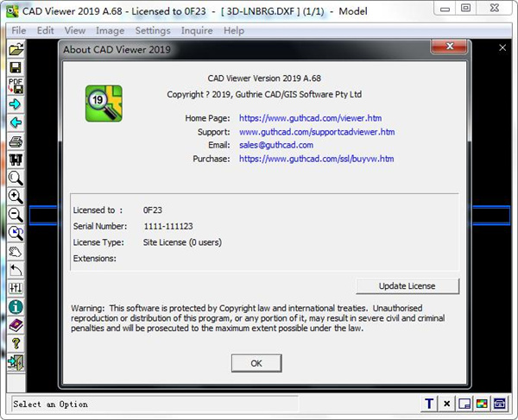Click the title bar CAD Viewer app icon
The image size is (518, 420).
click(x=12, y=11)
